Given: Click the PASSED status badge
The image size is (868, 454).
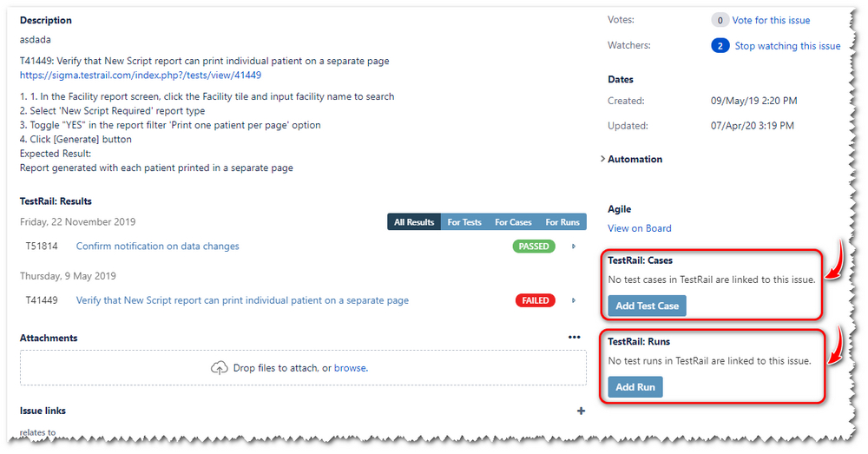Looking at the screenshot, I should pyautogui.click(x=534, y=247).
